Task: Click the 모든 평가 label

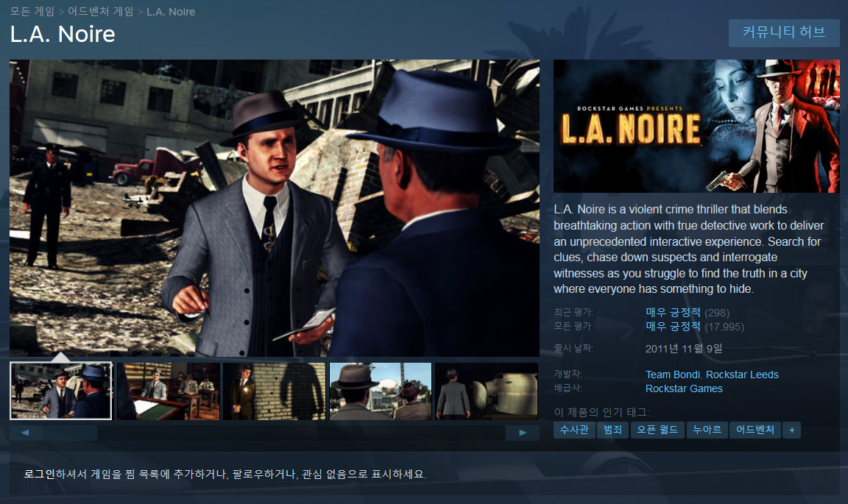Action: (x=573, y=325)
